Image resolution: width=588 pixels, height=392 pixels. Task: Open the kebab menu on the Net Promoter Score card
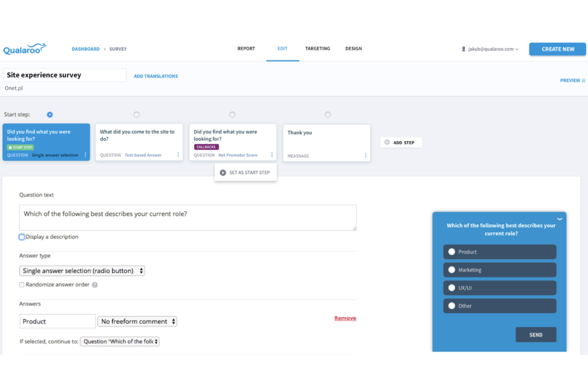272,154
